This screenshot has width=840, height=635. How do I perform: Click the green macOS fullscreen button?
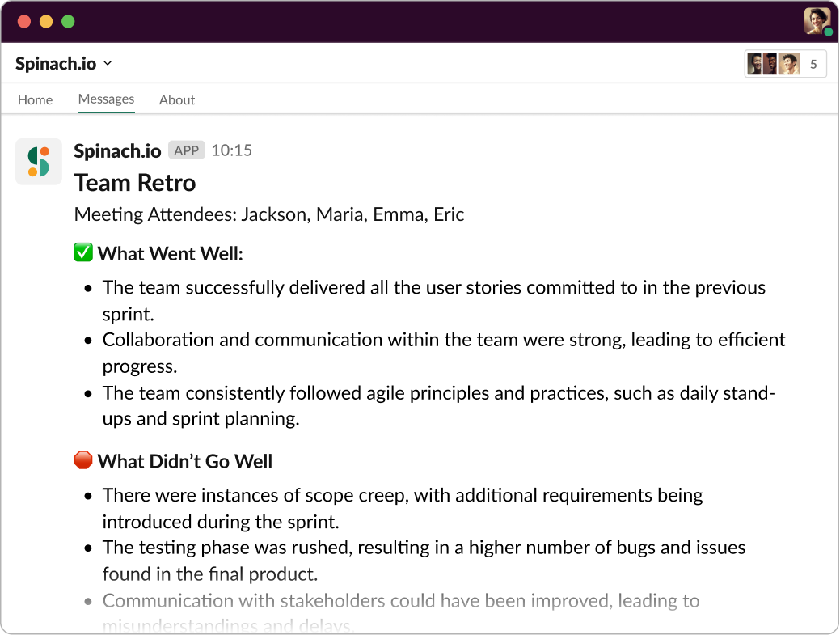click(x=68, y=21)
